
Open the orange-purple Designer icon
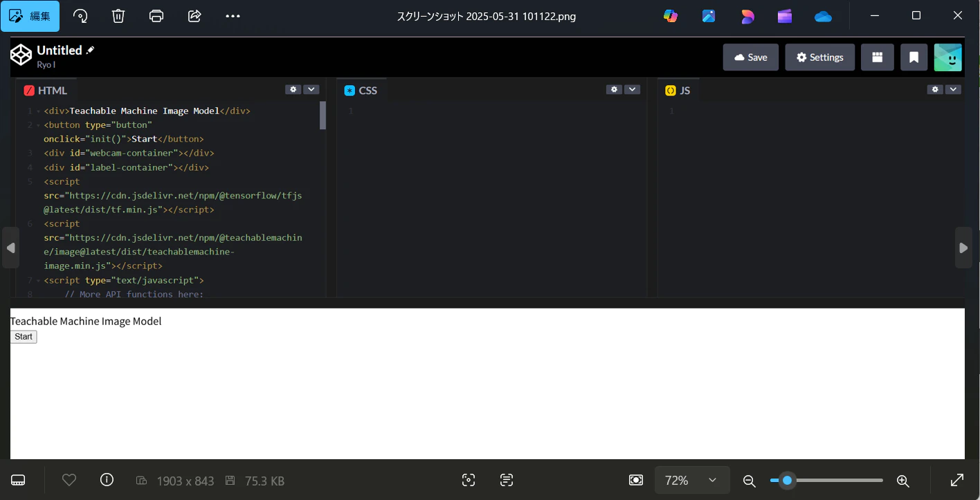[747, 16]
